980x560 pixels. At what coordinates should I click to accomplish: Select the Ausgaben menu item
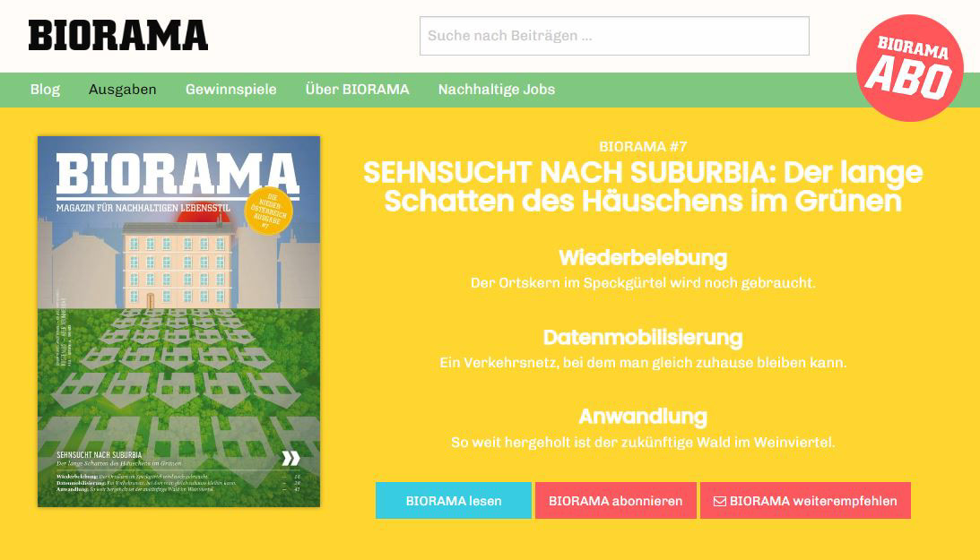click(123, 90)
